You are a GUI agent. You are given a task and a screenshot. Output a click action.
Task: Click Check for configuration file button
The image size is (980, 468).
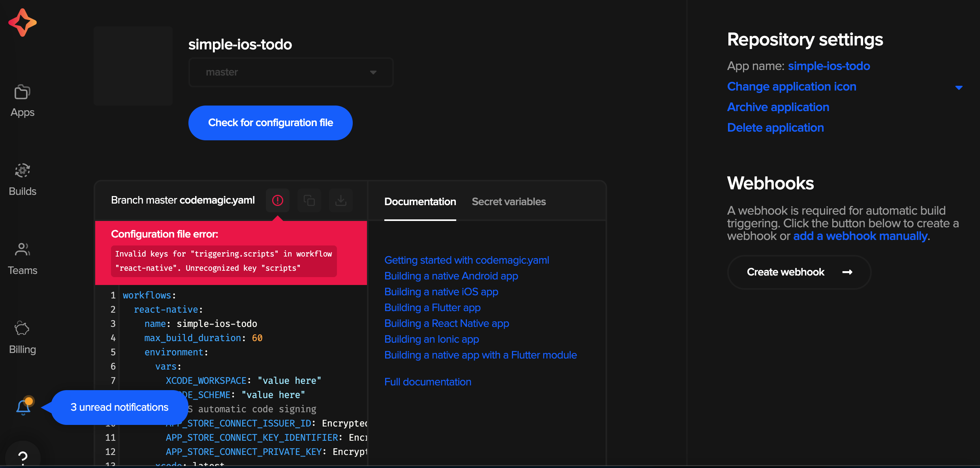(x=271, y=123)
